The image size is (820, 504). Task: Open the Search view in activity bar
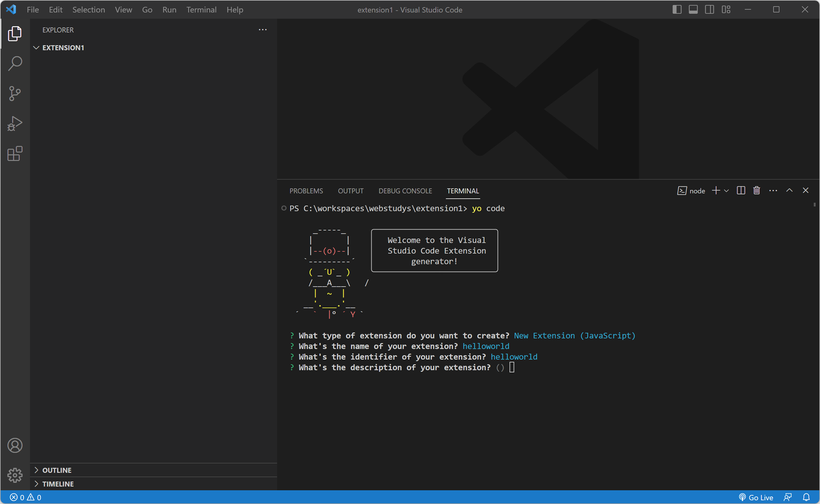(15, 63)
